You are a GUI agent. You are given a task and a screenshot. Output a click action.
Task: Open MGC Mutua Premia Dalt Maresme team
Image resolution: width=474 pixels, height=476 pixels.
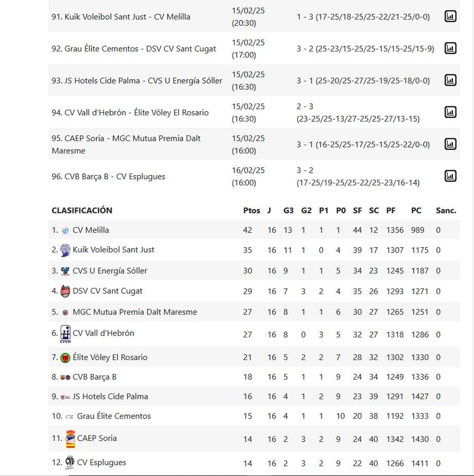[135, 312]
